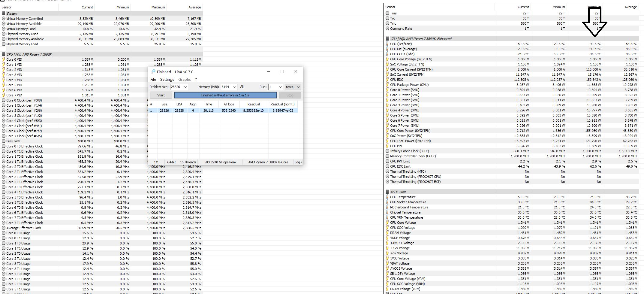The image size is (644, 294).
Task: Select the Memory Controller Clock (UCLK) label
Action: pos(413,156)
